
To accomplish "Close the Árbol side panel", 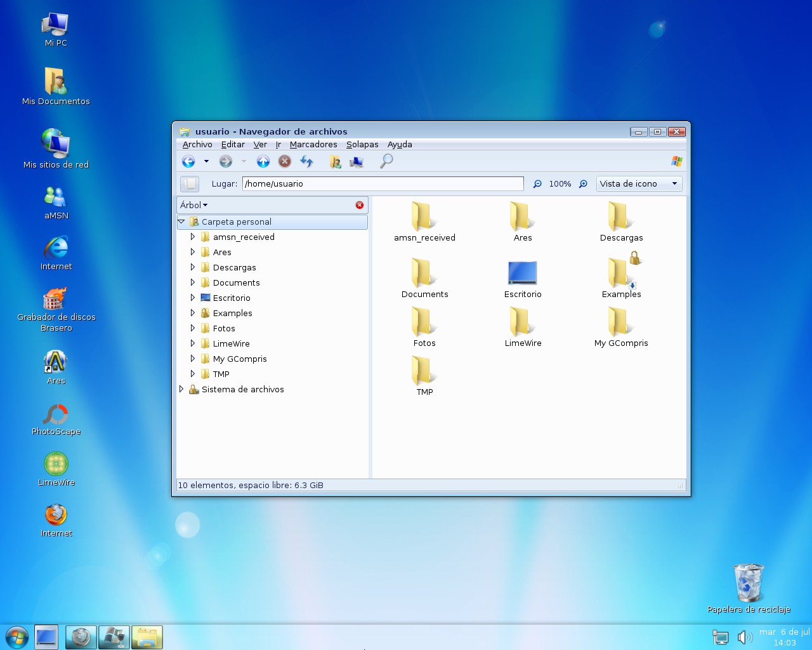I will 360,205.
